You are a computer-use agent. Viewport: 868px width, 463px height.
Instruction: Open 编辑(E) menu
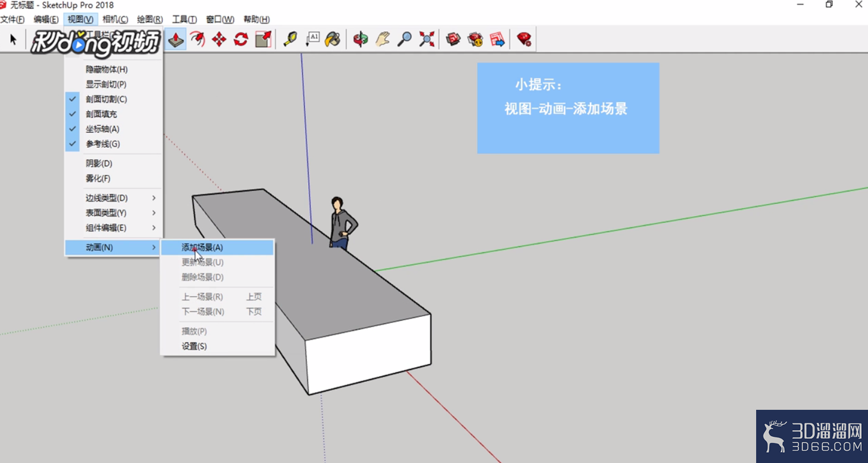(46, 19)
